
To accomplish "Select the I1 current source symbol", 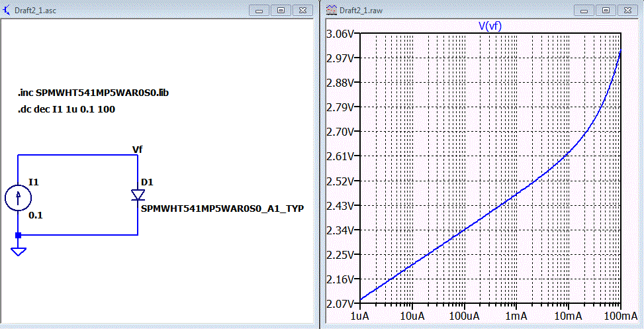I will [x=18, y=198].
